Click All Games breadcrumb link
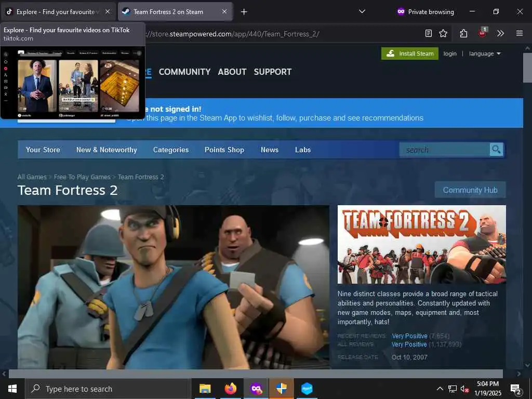The image size is (532, 399). (x=32, y=177)
